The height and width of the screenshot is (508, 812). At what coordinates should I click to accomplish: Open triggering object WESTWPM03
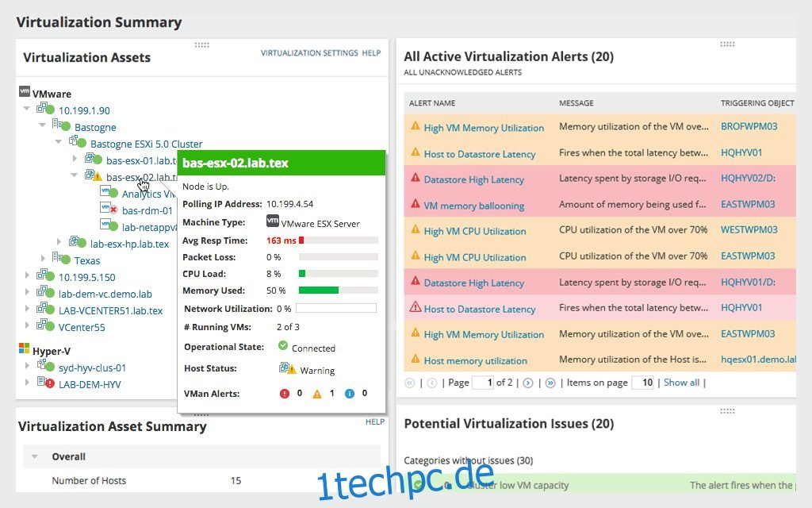click(749, 229)
